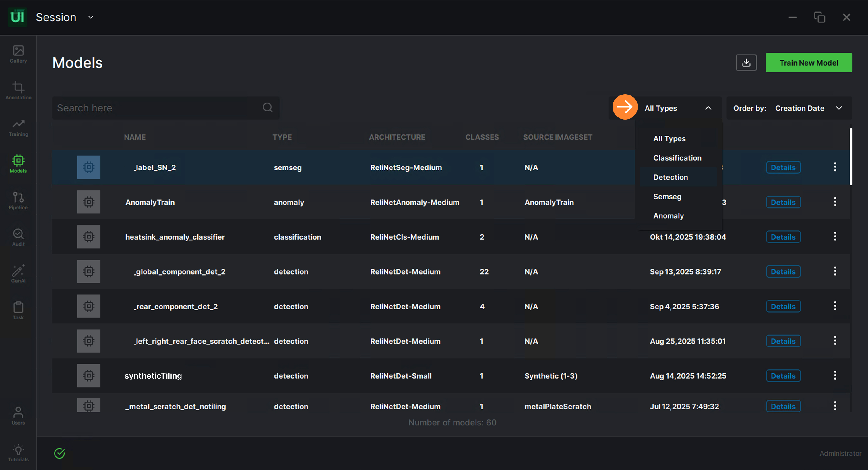This screenshot has width=868, height=470.
Task: Open the Gallery sidebar section
Action: (x=18, y=54)
